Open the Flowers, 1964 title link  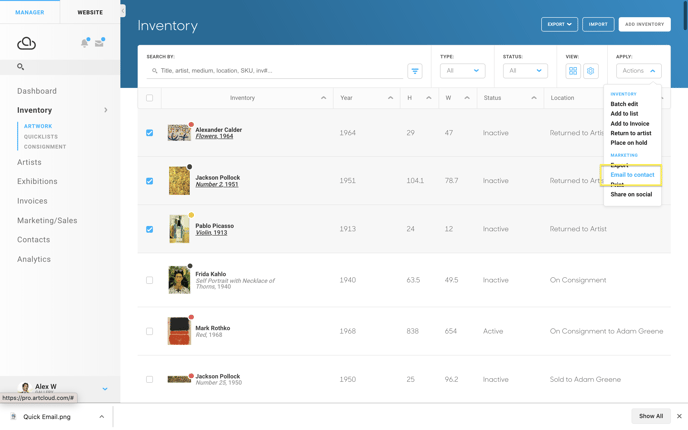coord(214,136)
